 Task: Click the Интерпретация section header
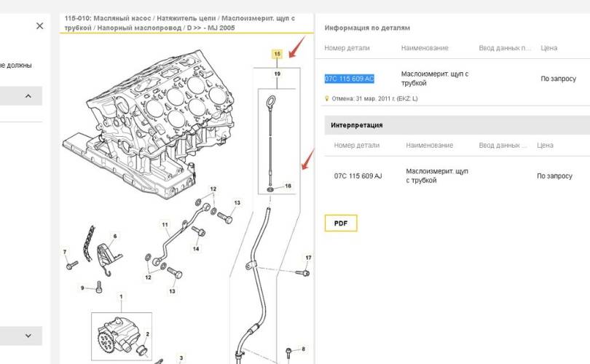[x=357, y=125]
